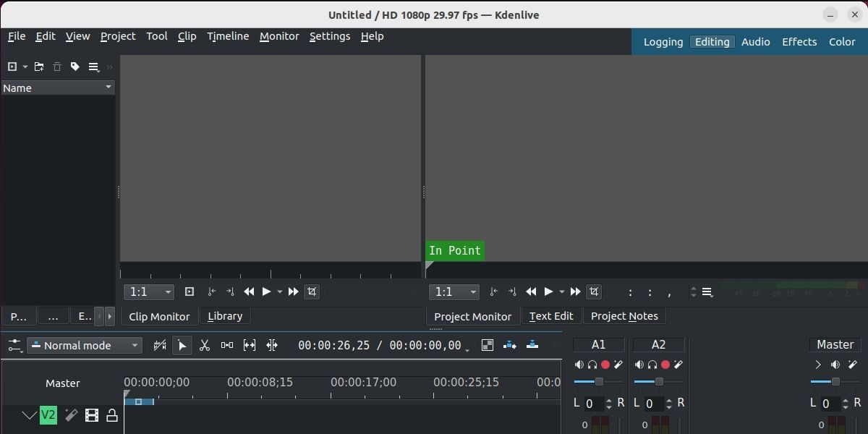Mute the A1 audio channel

click(579, 364)
